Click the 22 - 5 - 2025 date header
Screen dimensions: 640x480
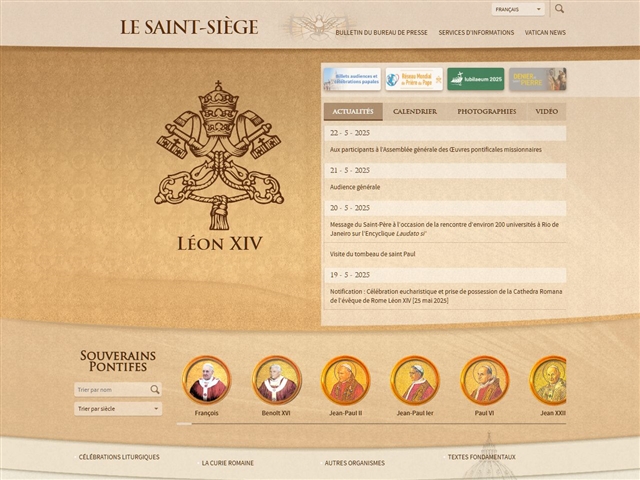click(445, 133)
